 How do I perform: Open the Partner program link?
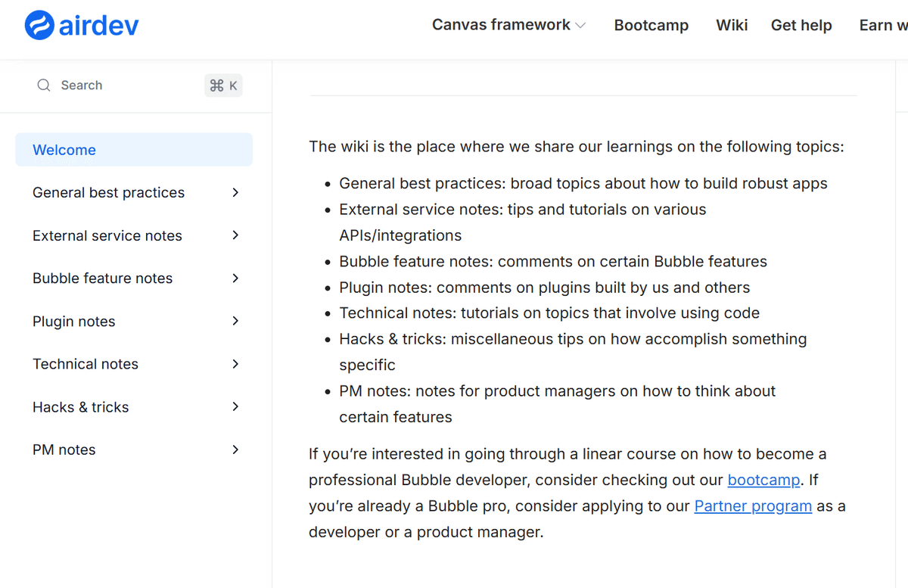coord(753,506)
